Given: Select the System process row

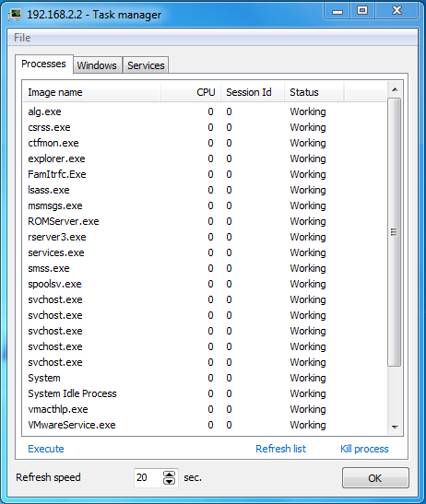Looking at the screenshot, I should click(x=205, y=378).
